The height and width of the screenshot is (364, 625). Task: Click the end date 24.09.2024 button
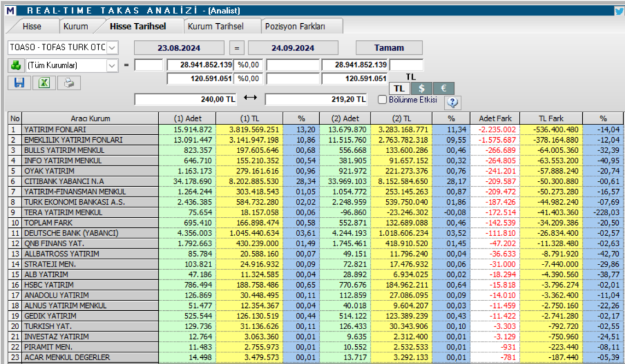tap(293, 48)
